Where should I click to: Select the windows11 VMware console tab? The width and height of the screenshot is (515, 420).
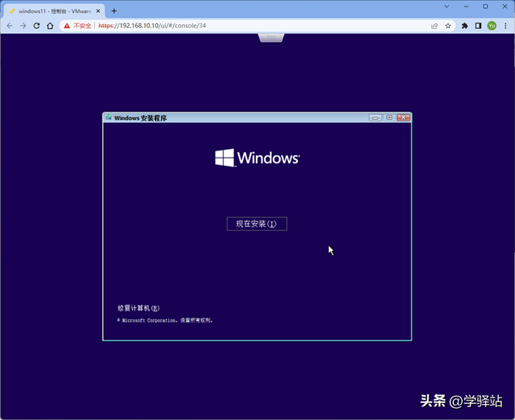tap(54, 10)
